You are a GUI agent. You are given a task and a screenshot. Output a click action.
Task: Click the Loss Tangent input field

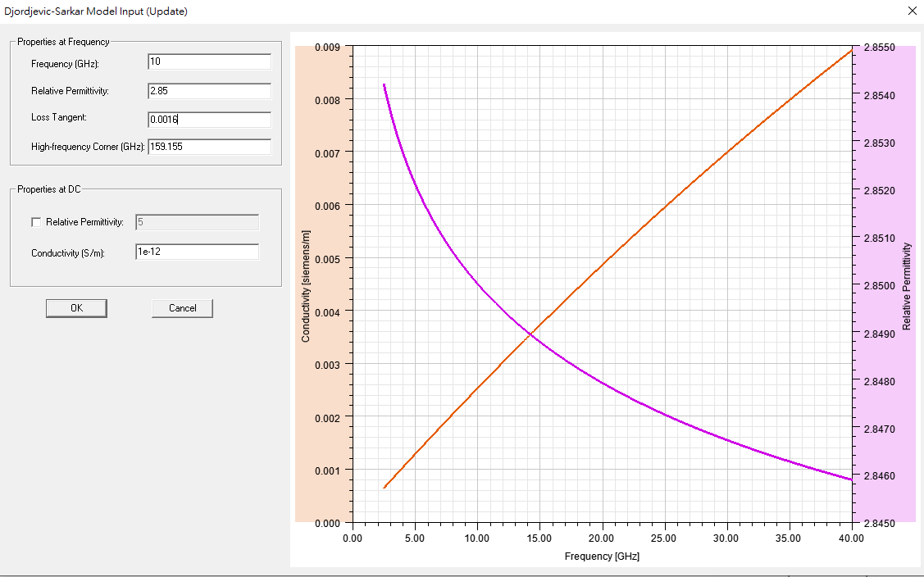(209, 120)
